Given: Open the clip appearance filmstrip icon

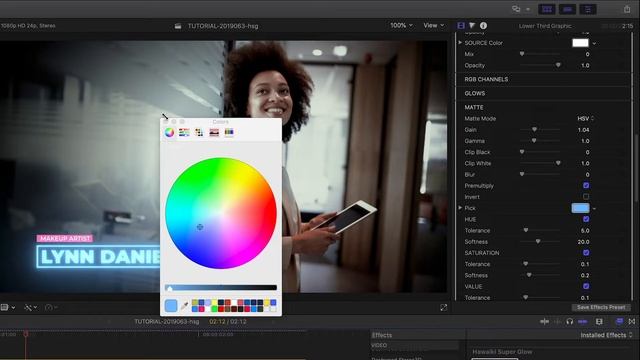Looking at the screenshot, I should coord(599,322).
